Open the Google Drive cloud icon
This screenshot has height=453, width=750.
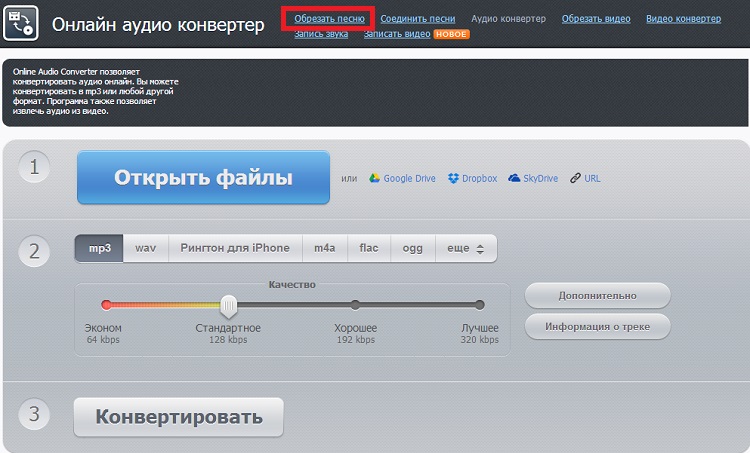click(x=374, y=178)
